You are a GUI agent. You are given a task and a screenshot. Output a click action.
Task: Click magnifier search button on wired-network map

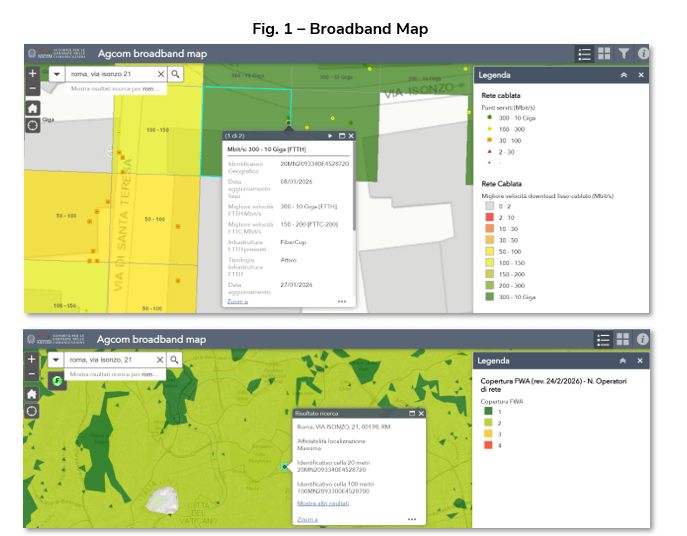coord(175,74)
